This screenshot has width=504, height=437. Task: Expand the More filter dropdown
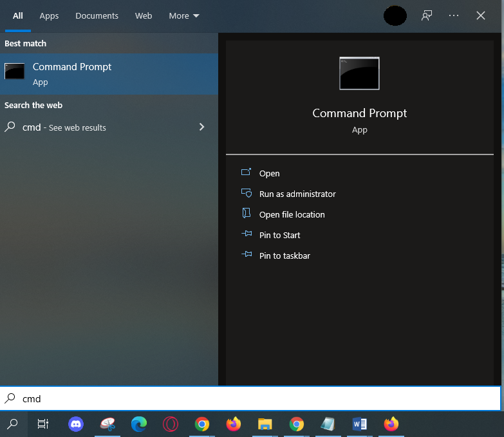[x=184, y=15]
